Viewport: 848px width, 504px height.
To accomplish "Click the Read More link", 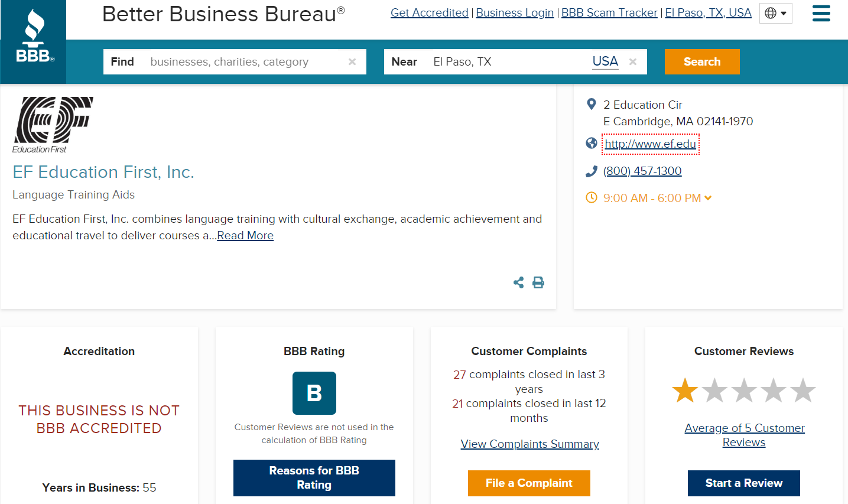I will pos(245,236).
